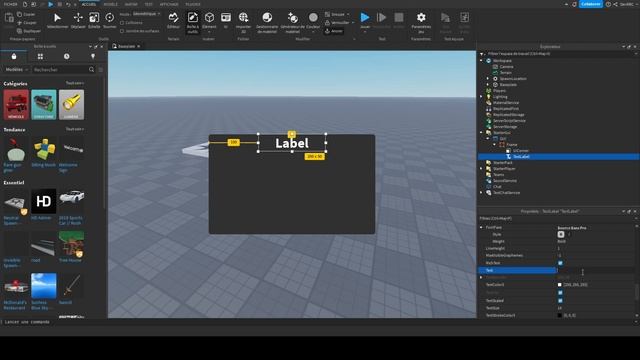
Task: Click the quick-access play arrow in title bar
Action: pyautogui.click(x=51, y=4)
